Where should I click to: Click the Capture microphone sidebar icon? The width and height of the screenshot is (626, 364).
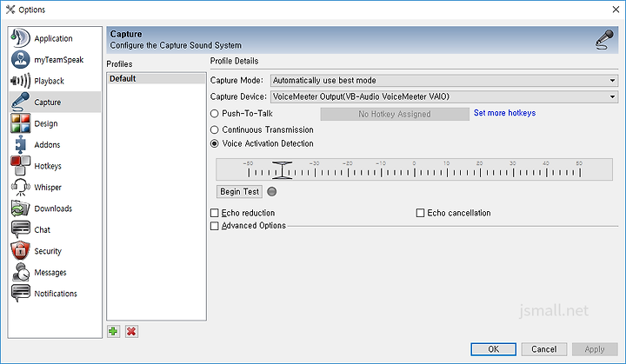[x=20, y=102]
